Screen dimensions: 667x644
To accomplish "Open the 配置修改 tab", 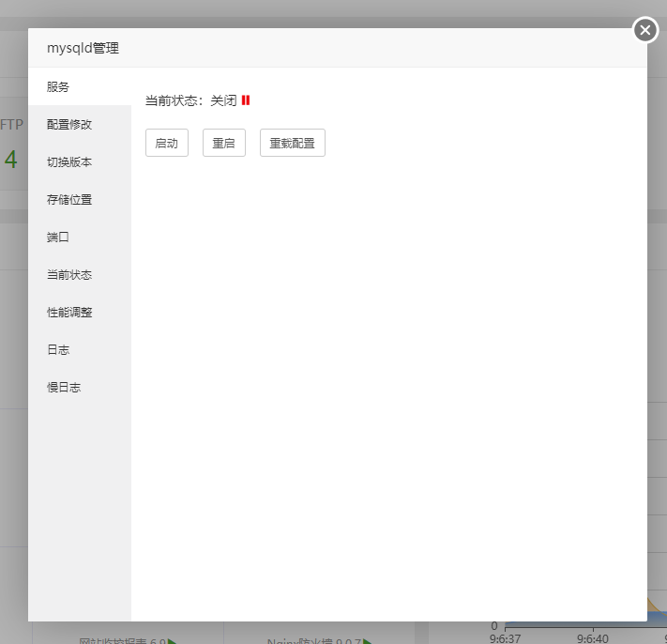I will pyautogui.click(x=80, y=124).
